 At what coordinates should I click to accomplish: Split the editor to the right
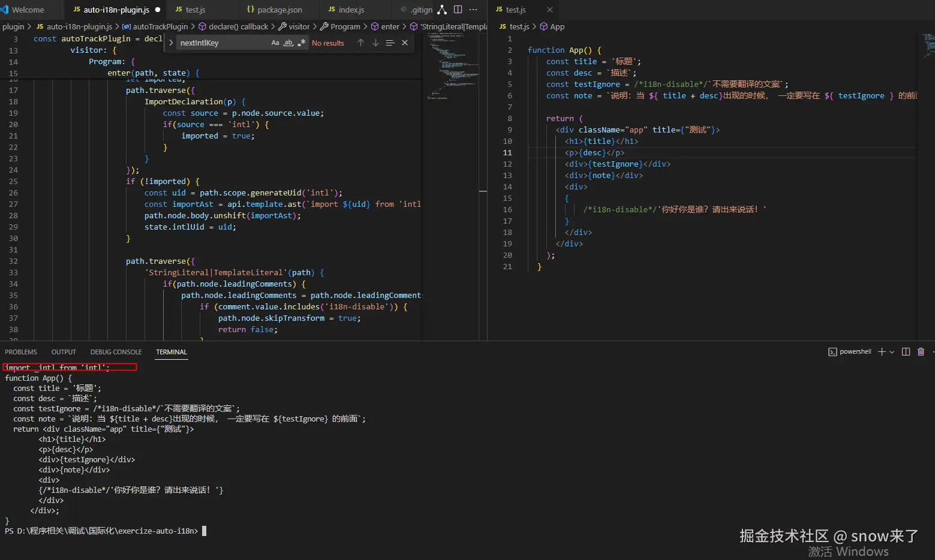(x=458, y=10)
